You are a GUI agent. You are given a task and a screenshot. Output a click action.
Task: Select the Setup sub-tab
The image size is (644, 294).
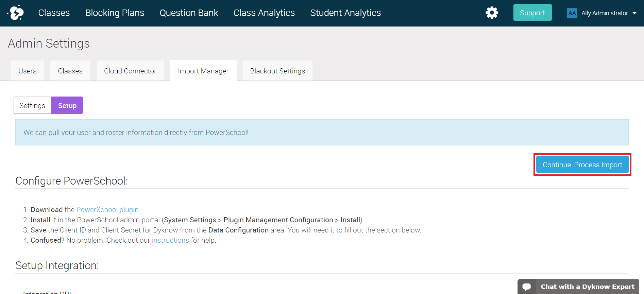coord(67,105)
